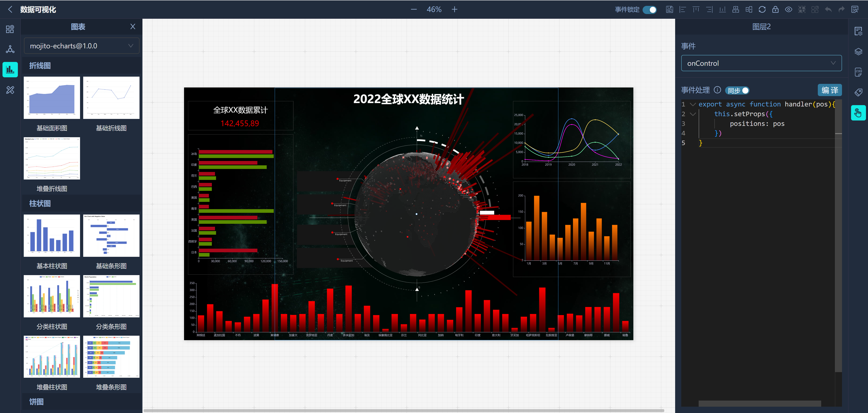Select the 折线图 category header

pyautogui.click(x=40, y=66)
